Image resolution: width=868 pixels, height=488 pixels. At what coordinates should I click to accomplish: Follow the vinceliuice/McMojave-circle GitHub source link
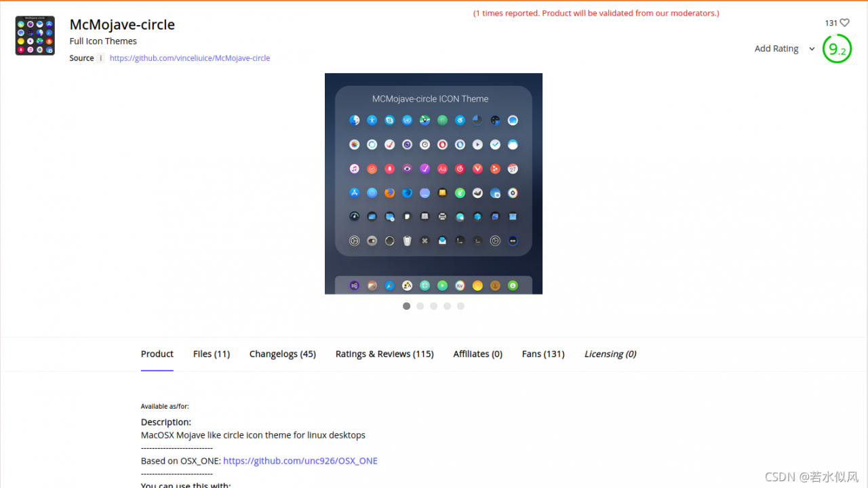190,58
